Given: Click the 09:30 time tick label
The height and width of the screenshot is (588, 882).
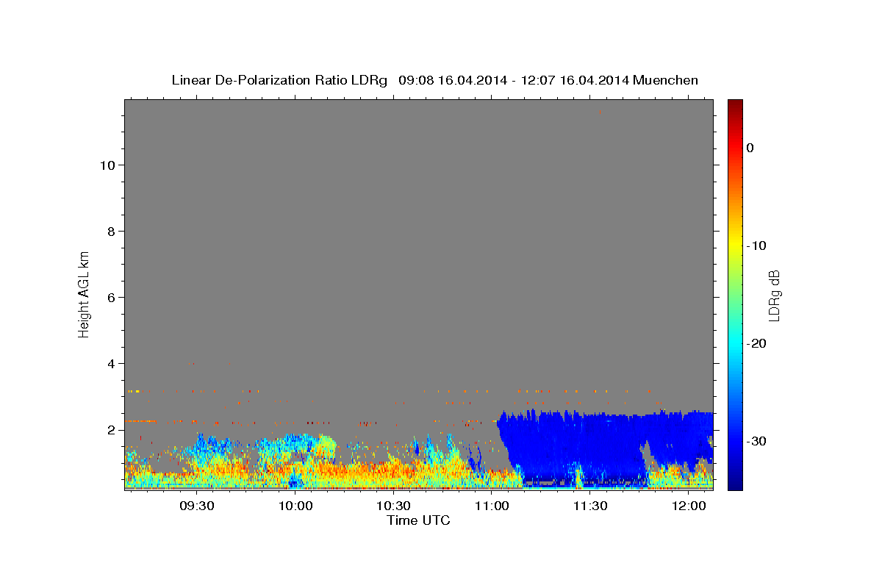Looking at the screenshot, I should pos(197,506).
